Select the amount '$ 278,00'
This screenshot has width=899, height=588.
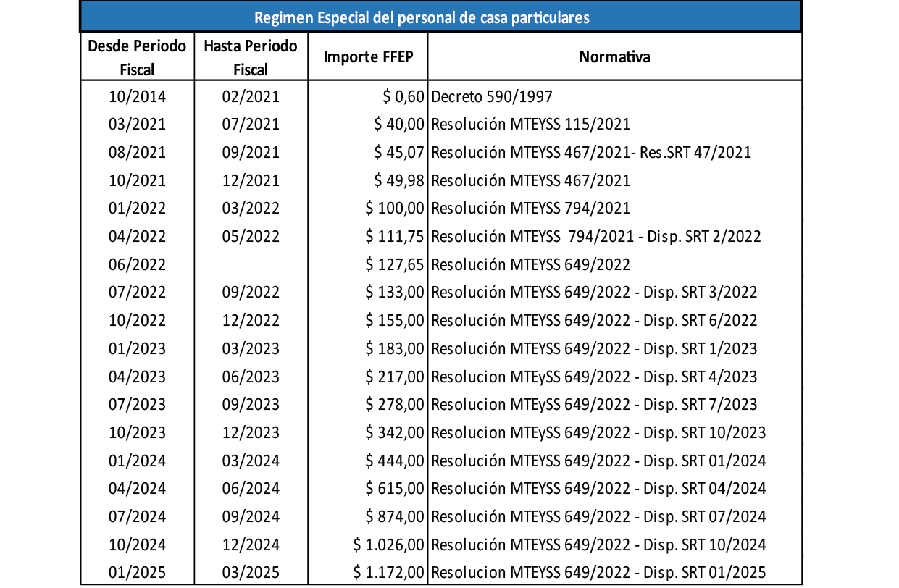pos(395,404)
